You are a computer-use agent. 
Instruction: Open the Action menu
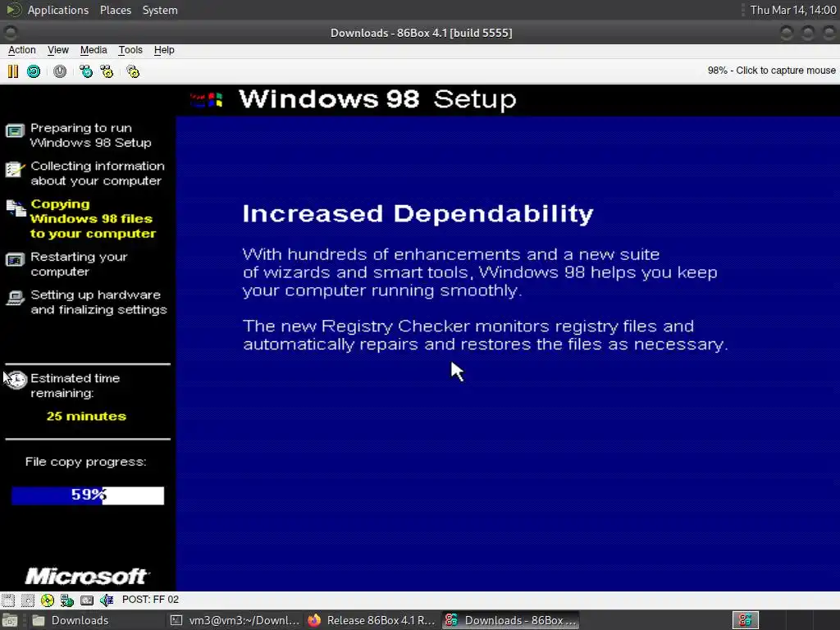coord(22,50)
